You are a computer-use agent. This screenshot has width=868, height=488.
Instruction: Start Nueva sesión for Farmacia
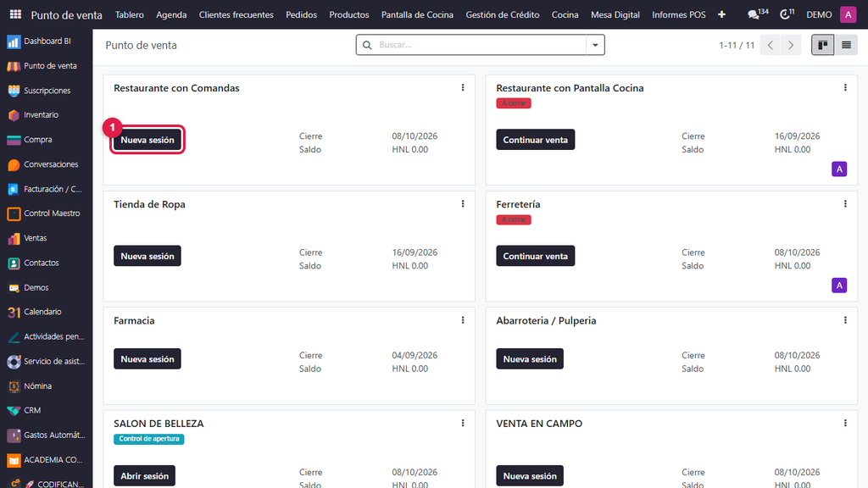pos(147,359)
